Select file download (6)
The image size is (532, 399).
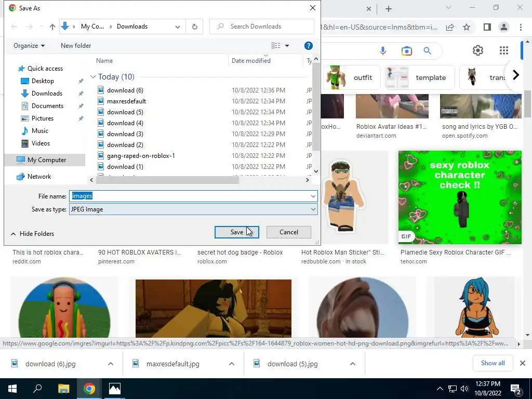(125, 90)
